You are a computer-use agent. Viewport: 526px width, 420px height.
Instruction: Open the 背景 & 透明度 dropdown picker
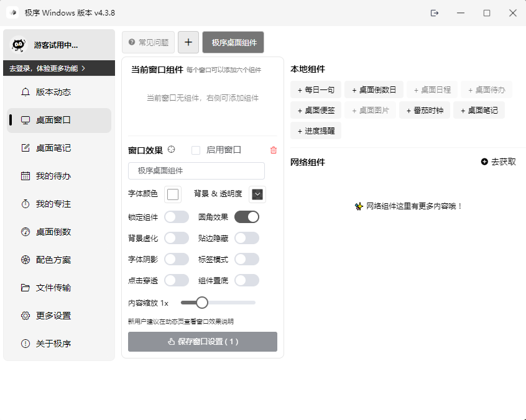(x=257, y=194)
